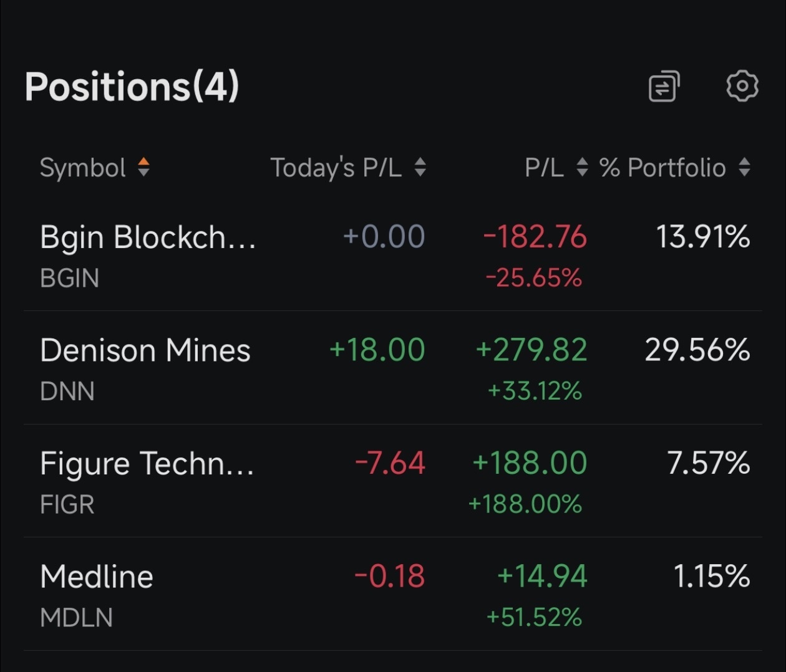
Task: Open the Figure Techn... FIGR position
Action: tap(393, 481)
